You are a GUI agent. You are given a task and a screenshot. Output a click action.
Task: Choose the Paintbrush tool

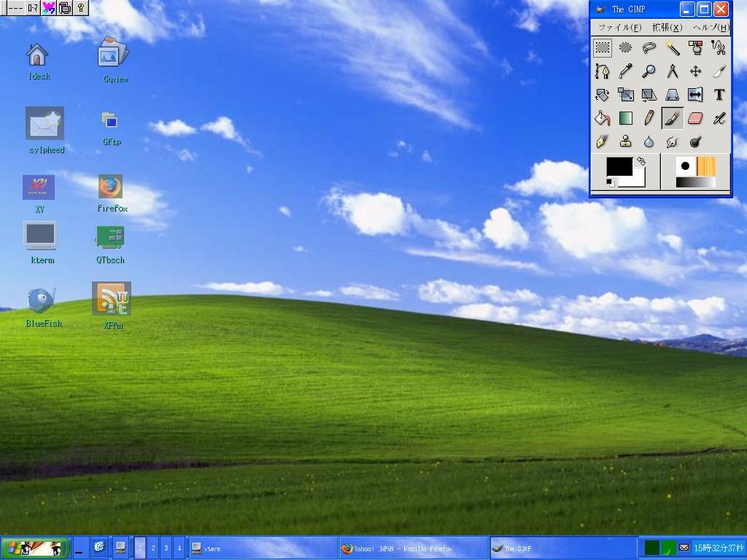pos(672,117)
